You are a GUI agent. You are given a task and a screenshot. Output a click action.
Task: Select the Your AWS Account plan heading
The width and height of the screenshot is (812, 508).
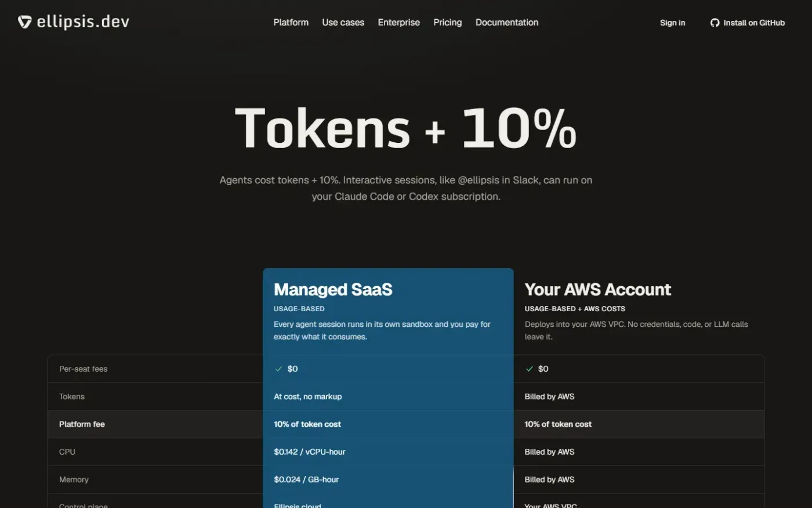[598, 289]
